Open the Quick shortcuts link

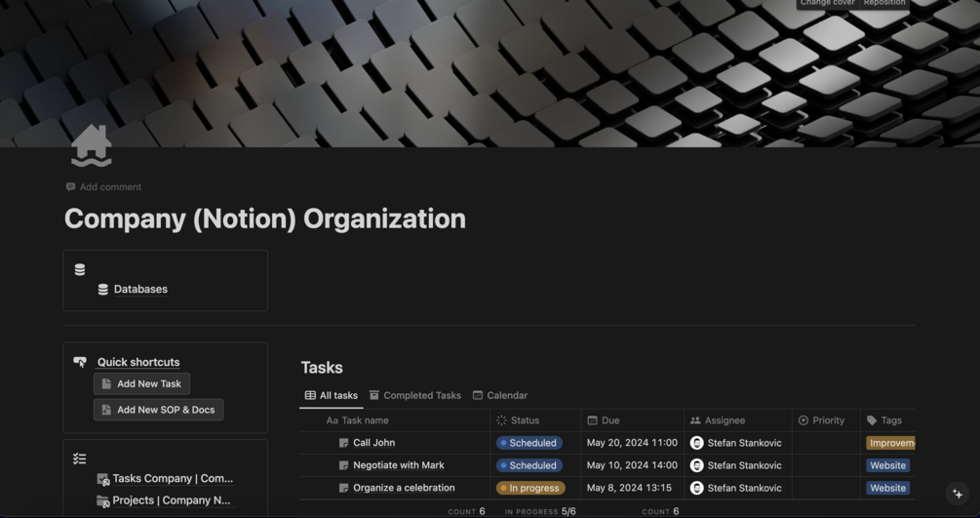[138, 362]
